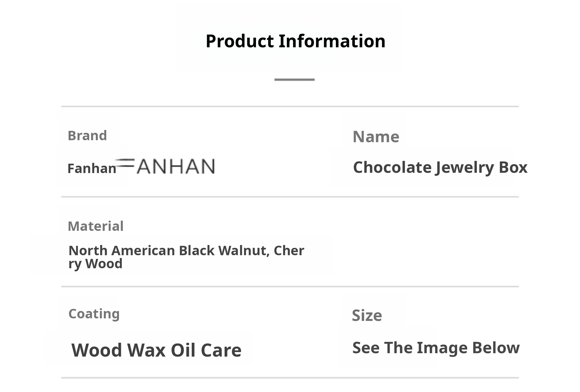Click the bottom separator line under Coating

coord(290,378)
